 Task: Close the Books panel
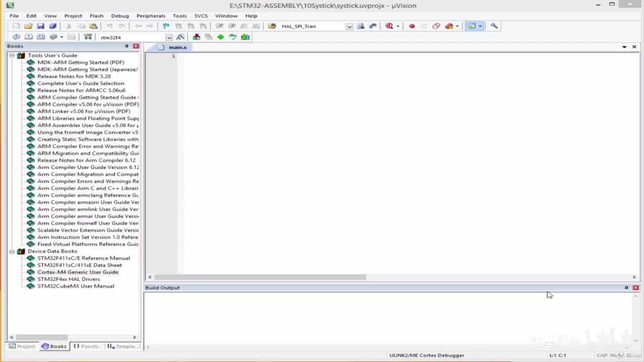coord(136,46)
